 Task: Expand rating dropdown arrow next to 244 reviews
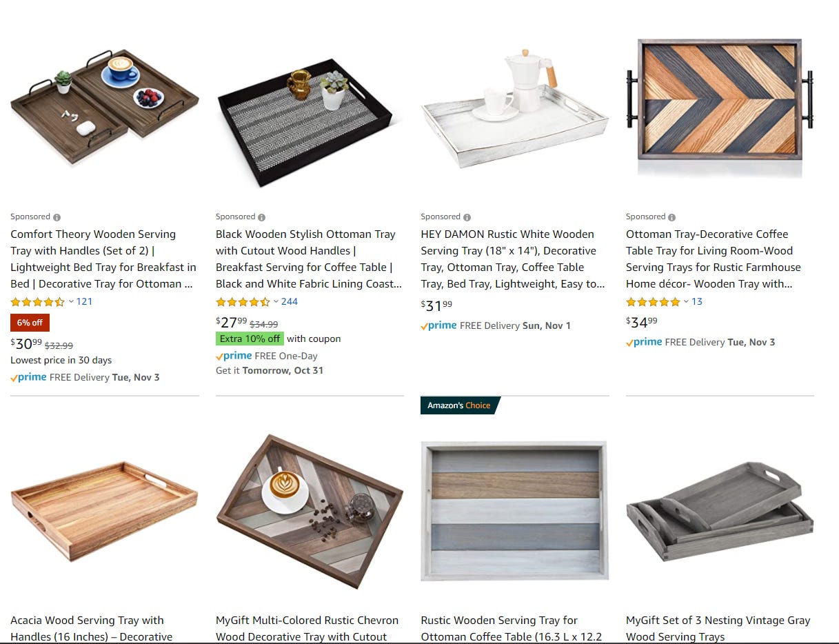[x=276, y=301]
